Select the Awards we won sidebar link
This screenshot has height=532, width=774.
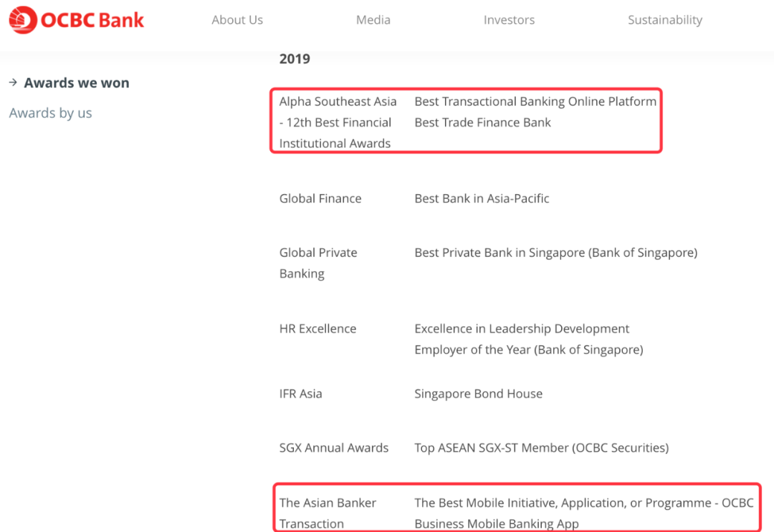[77, 83]
